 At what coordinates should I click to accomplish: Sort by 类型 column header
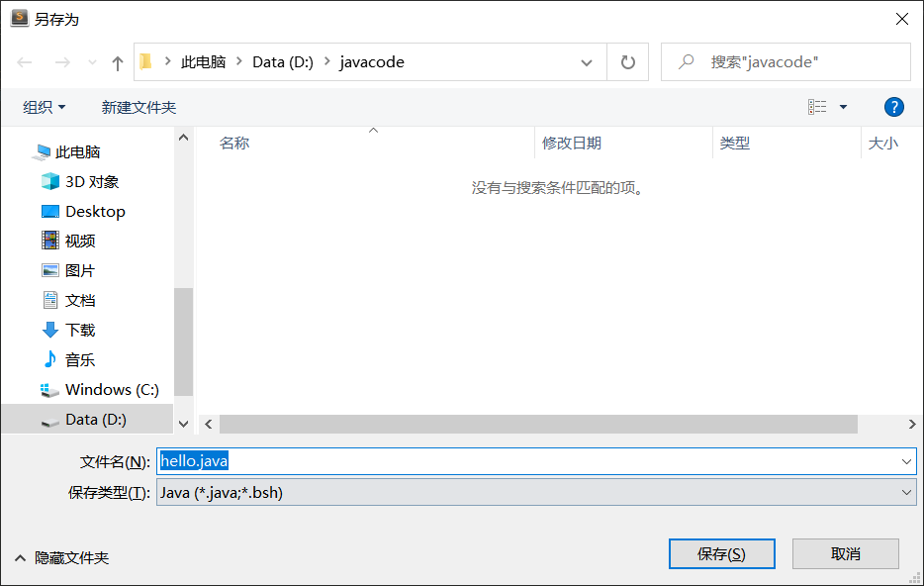(x=734, y=143)
